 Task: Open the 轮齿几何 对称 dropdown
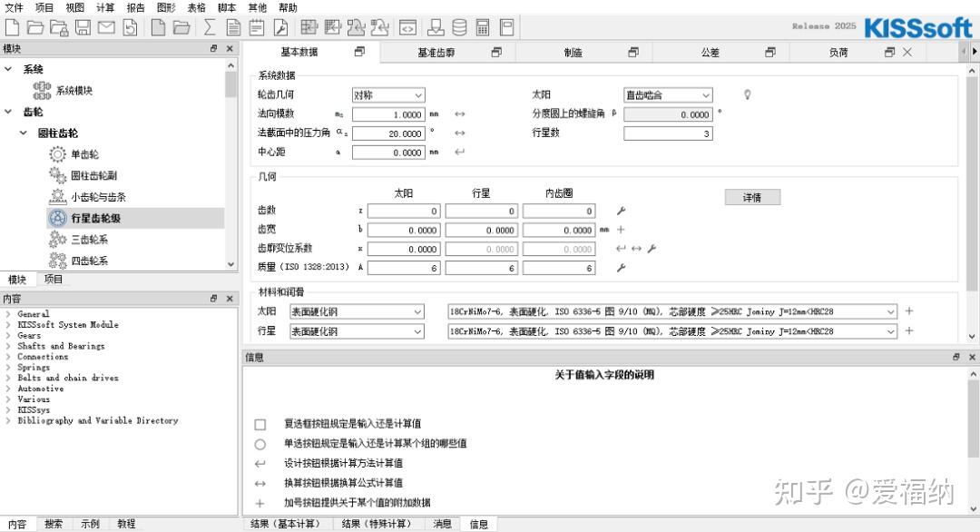tap(388, 95)
